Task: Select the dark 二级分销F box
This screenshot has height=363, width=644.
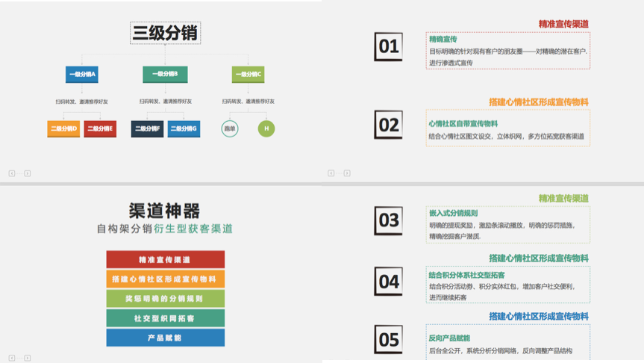Action: 147,128
